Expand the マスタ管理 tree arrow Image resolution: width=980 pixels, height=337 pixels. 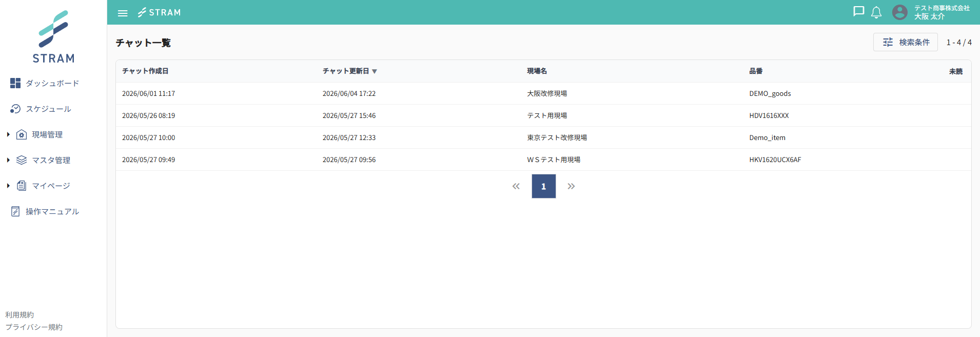8,160
